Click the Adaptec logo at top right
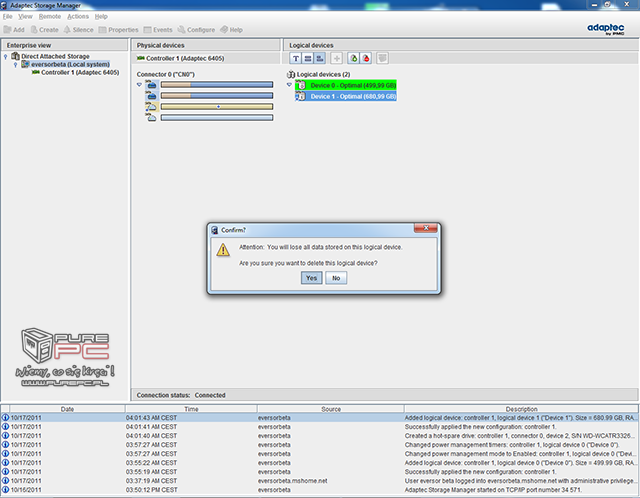The image size is (640, 498). pos(606,29)
